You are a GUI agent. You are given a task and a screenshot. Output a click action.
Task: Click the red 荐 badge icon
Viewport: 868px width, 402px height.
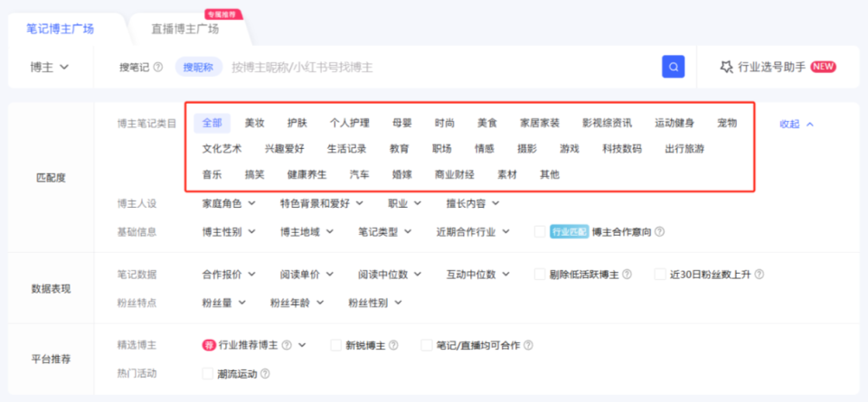208,345
